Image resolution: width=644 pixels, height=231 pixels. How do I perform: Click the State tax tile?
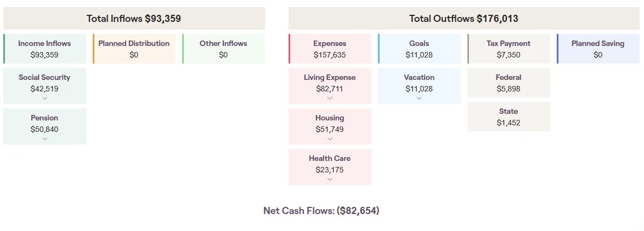tap(509, 117)
